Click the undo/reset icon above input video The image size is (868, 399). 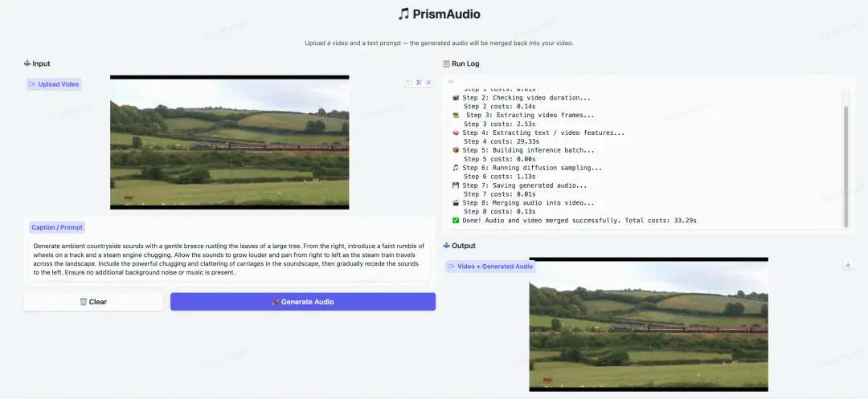[x=410, y=83]
